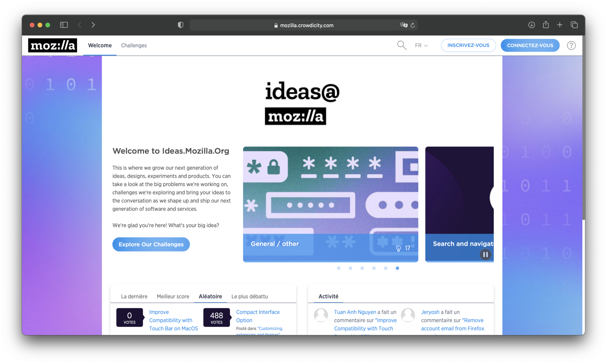This screenshot has height=364, width=607.
Task: Click the 0 votes badge
Action: coord(130,317)
